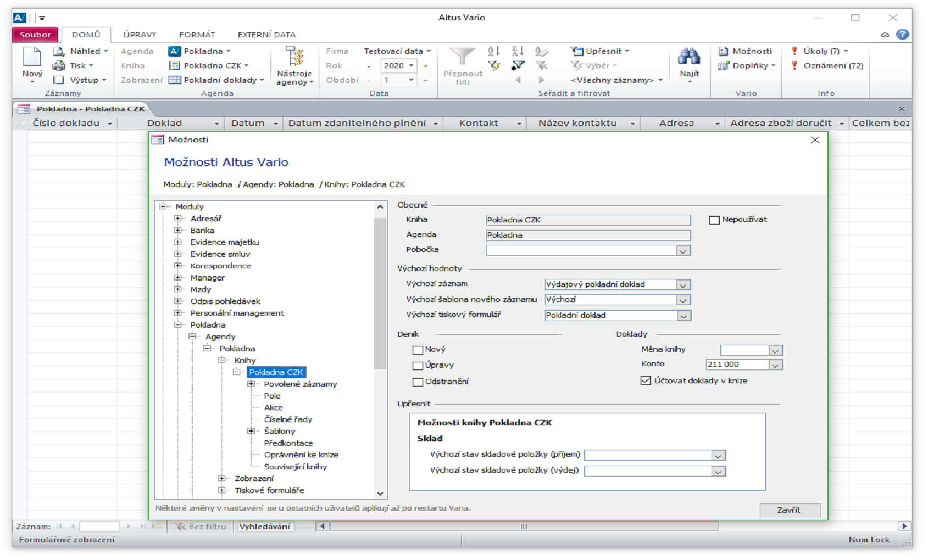Click the tree panel scroll down arrow
Viewport: 928px width, 560px height.
click(x=380, y=494)
